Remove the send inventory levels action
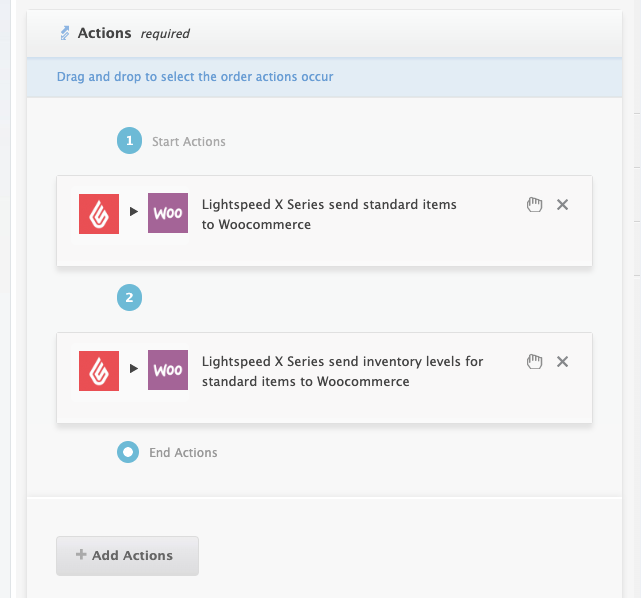This screenshot has height=598, width=641. 562,362
